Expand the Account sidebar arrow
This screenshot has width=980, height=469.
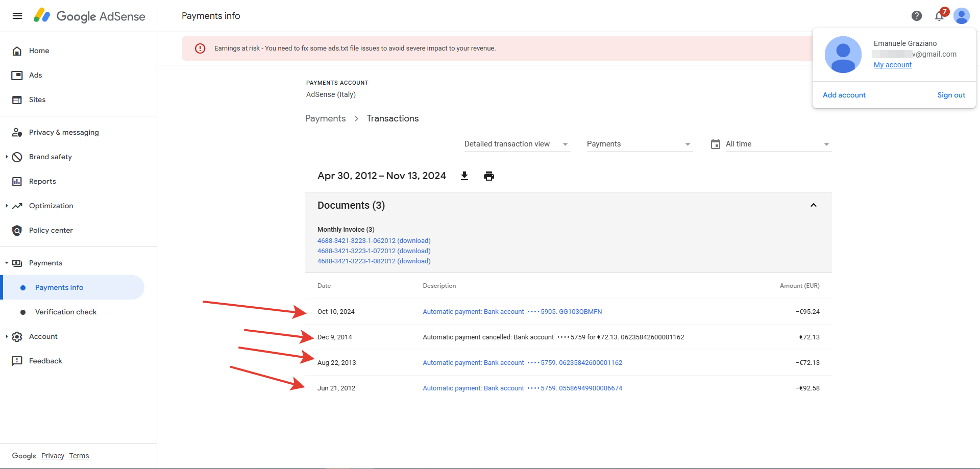tap(7, 336)
